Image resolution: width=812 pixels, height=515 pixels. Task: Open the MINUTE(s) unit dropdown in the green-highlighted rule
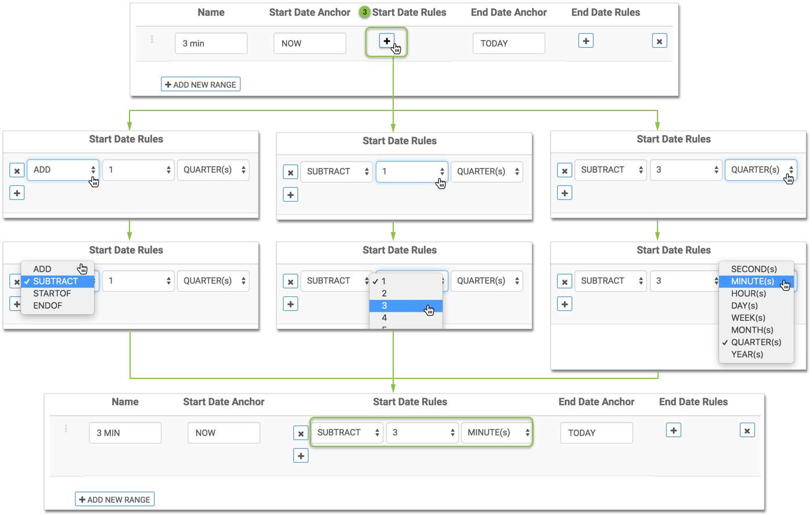pyautogui.click(x=496, y=432)
